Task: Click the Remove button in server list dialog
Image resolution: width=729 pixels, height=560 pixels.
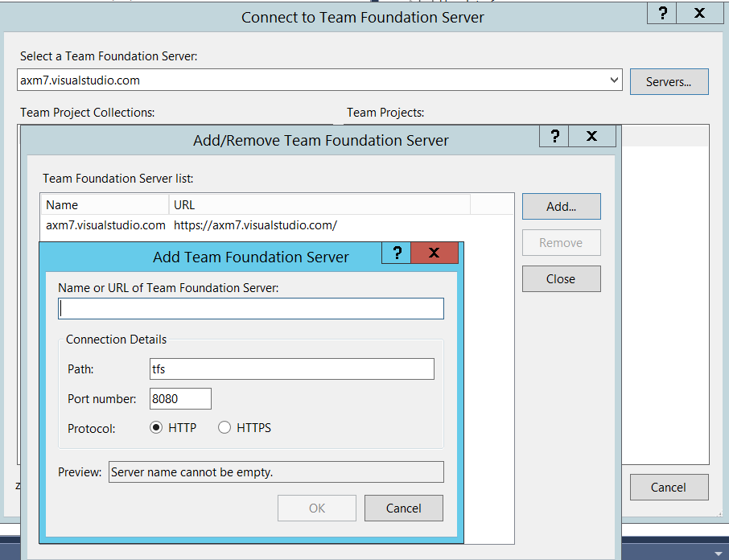Action: (x=561, y=243)
